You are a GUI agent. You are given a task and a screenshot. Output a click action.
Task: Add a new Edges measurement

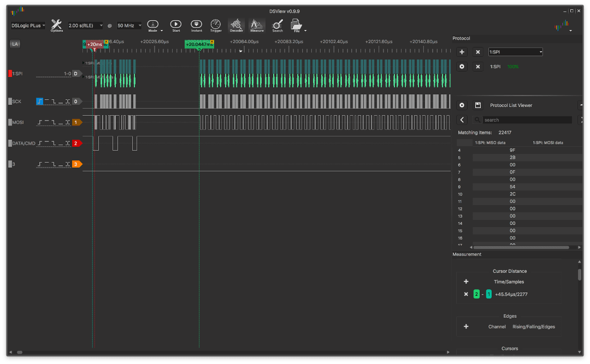click(466, 326)
